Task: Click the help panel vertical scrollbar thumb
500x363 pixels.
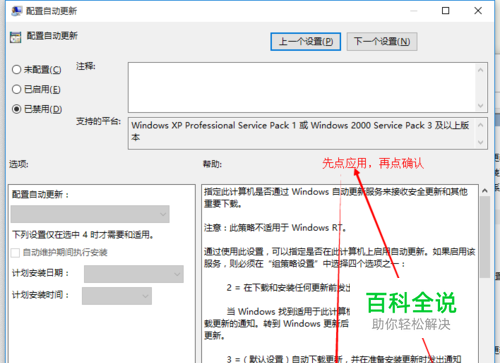Action: [x=485, y=237]
